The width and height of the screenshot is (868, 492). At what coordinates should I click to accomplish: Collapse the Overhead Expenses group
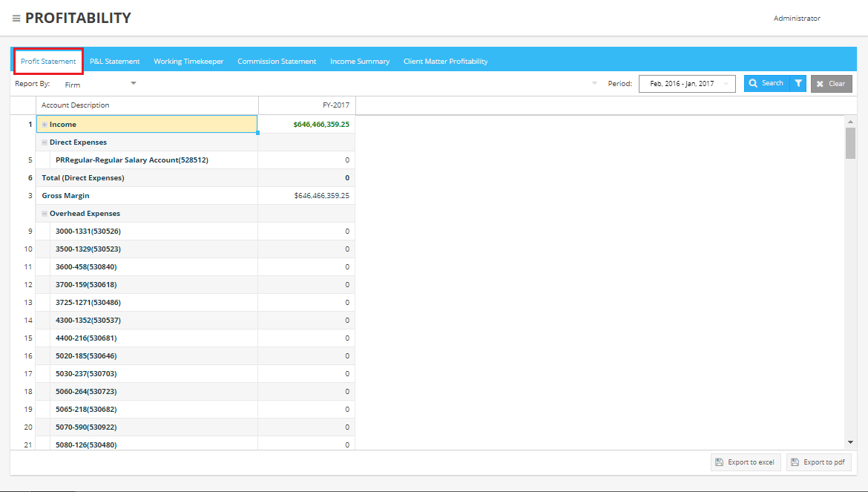(x=45, y=214)
